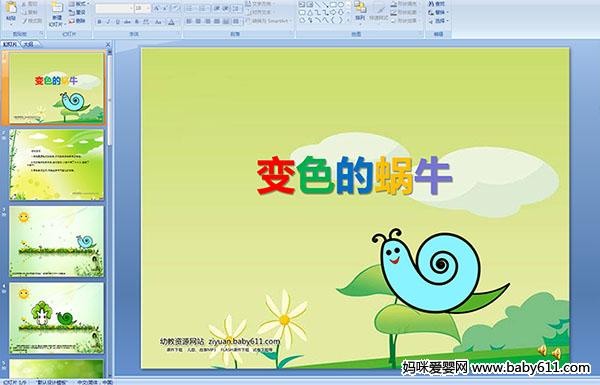Click the ziyuan.baby611.com text on the slide
This screenshot has width=600, height=385.
coord(244,341)
